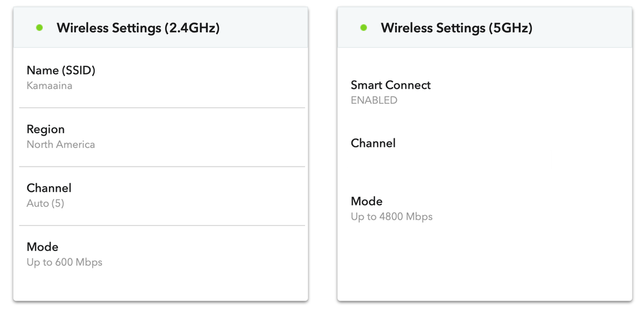Click the divider line below the Region row

(161, 167)
